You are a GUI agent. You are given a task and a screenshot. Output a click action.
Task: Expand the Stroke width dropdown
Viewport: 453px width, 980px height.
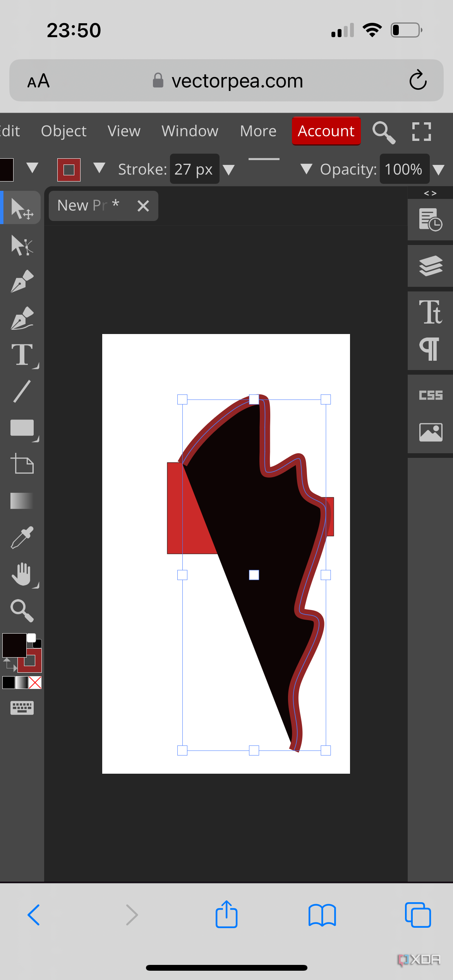point(229,170)
